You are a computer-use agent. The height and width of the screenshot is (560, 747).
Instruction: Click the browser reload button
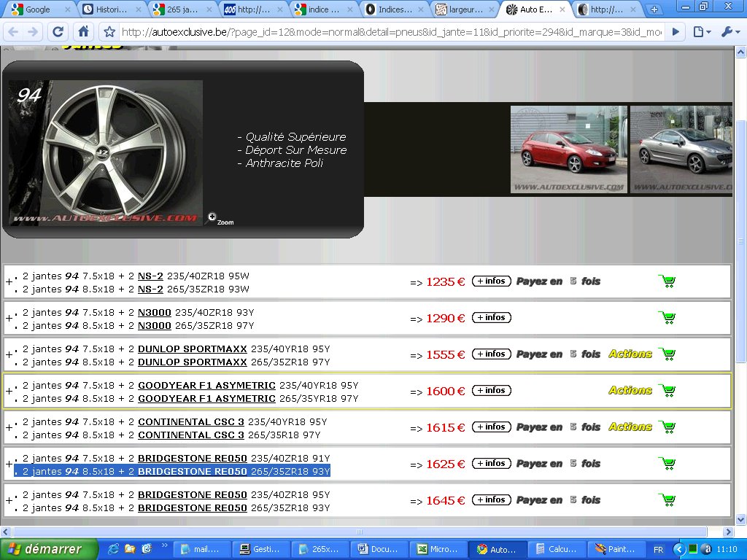click(x=58, y=32)
